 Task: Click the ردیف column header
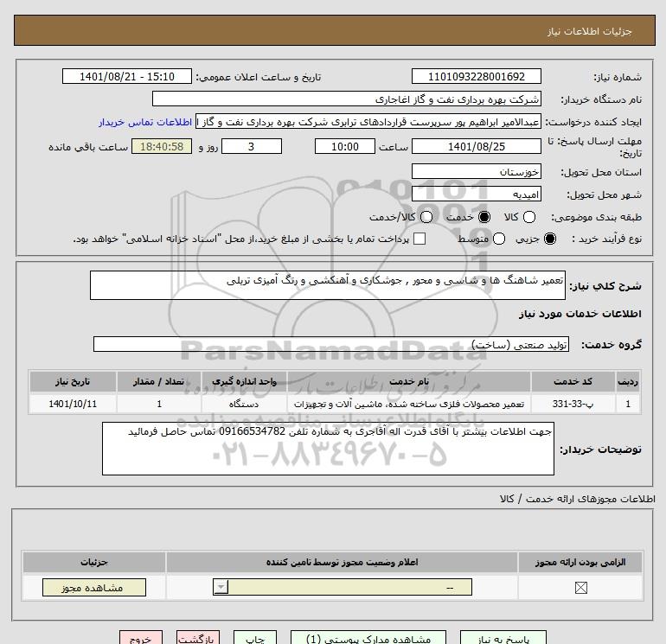[628, 381]
